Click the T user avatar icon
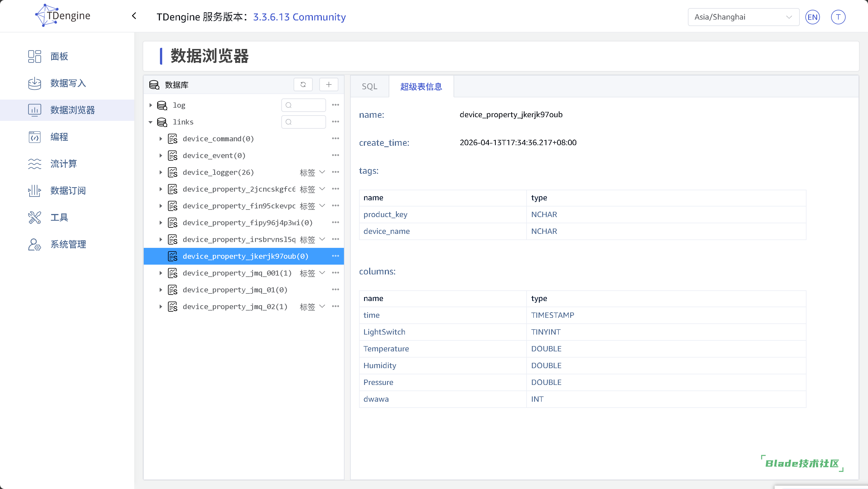Image resolution: width=868 pixels, height=489 pixels. 838,17
